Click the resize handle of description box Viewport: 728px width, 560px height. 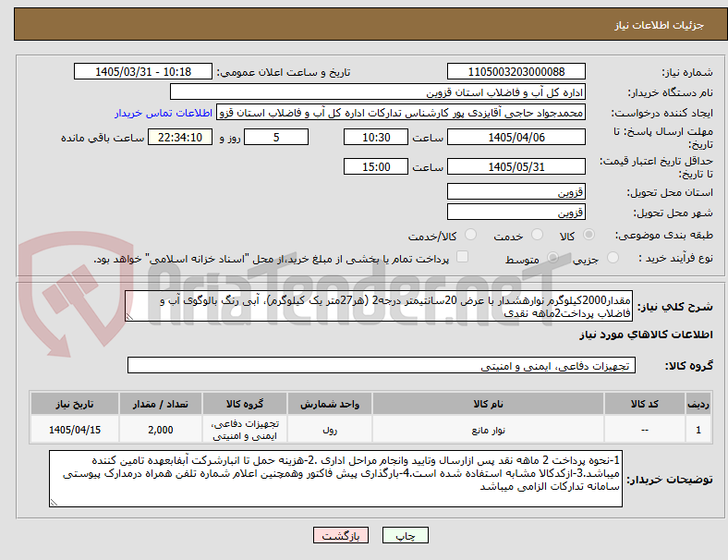pyautogui.click(x=129, y=317)
